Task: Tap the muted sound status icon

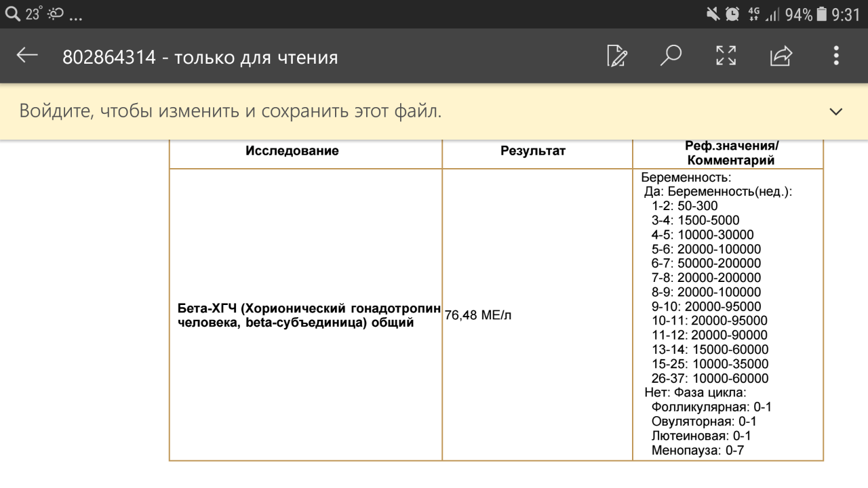Action: (712, 14)
